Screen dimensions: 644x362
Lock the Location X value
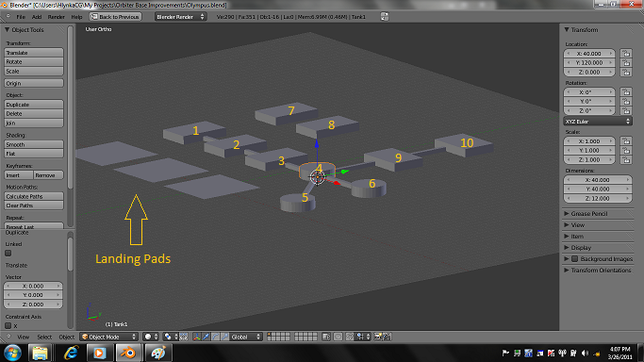click(x=626, y=54)
